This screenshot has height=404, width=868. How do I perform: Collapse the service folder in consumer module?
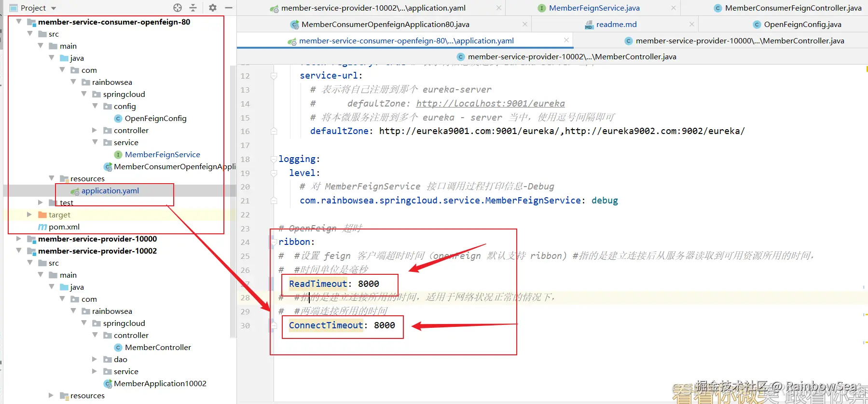coord(95,142)
